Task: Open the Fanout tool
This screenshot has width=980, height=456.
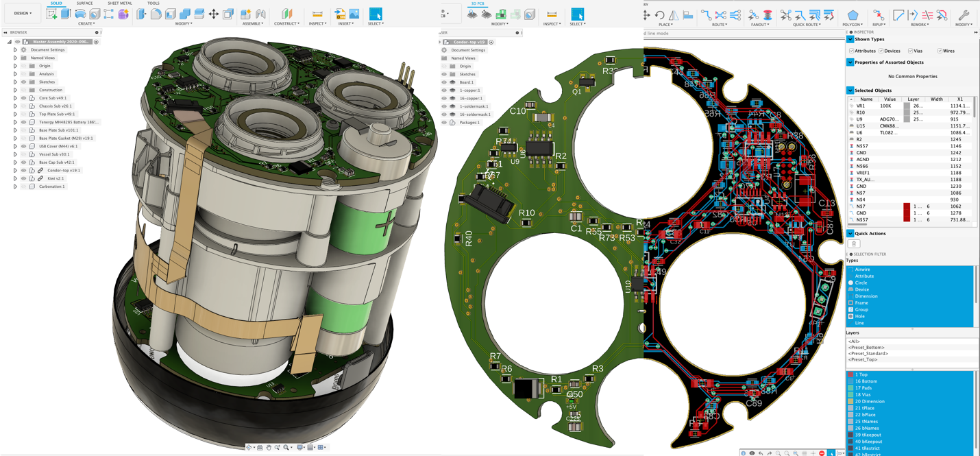Action: click(754, 15)
